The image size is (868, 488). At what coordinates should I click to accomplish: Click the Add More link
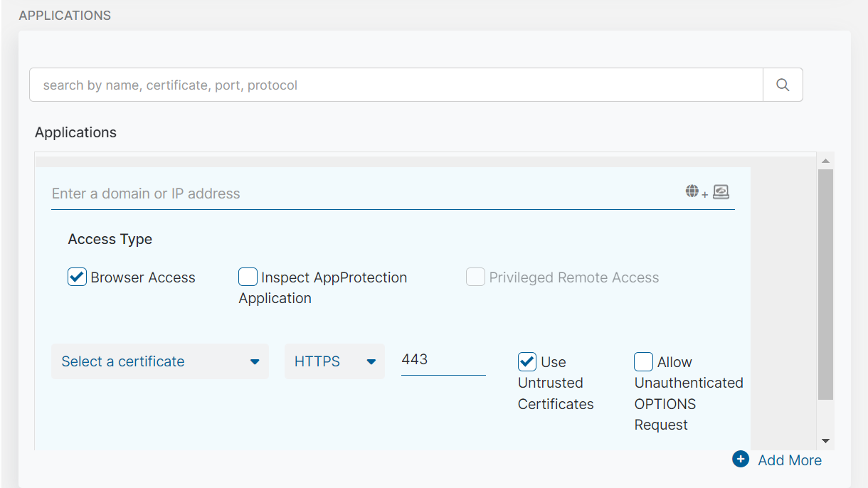790,460
